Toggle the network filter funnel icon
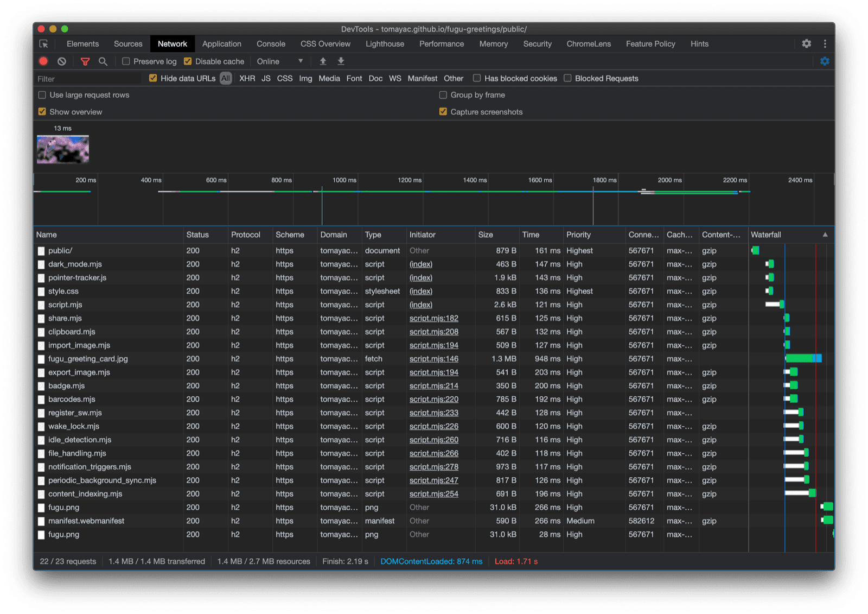Image resolution: width=868 pixels, height=614 pixels. click(85, 61)
